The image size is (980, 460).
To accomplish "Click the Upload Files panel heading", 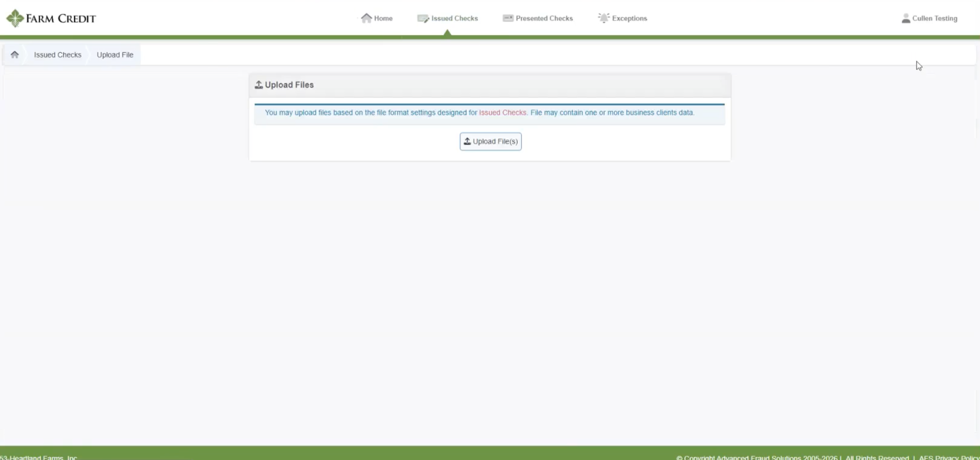I will point(289,85).
